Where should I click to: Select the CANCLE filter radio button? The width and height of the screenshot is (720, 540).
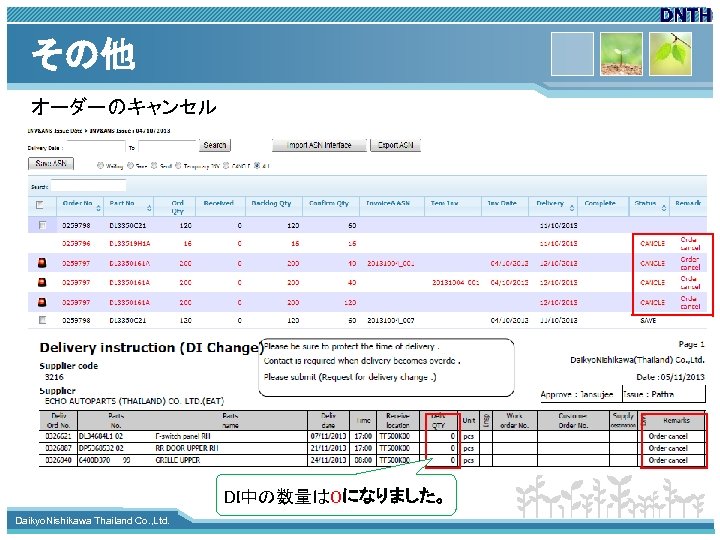click(225, 166)
